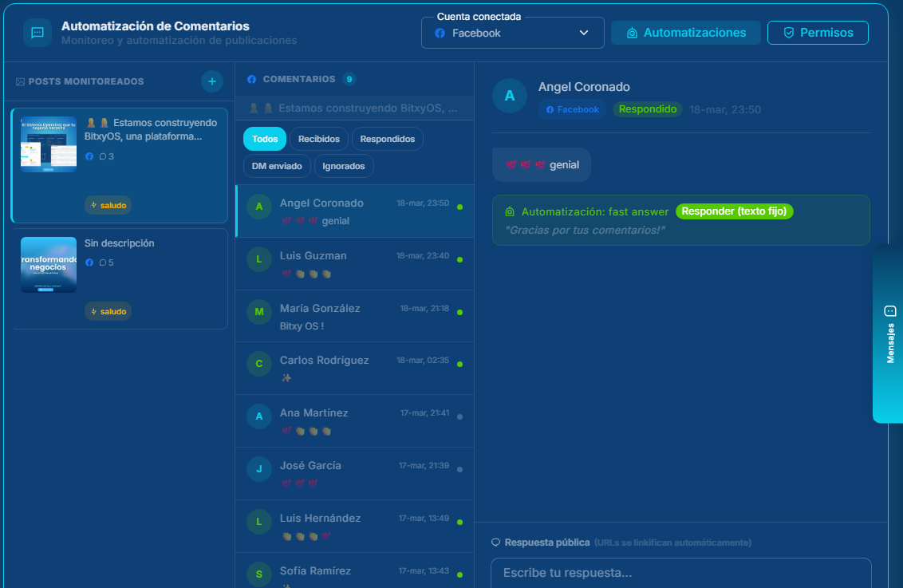Click the comment count badge showing 9
This screenshot has height=588, width=903.
coord(349,79)
